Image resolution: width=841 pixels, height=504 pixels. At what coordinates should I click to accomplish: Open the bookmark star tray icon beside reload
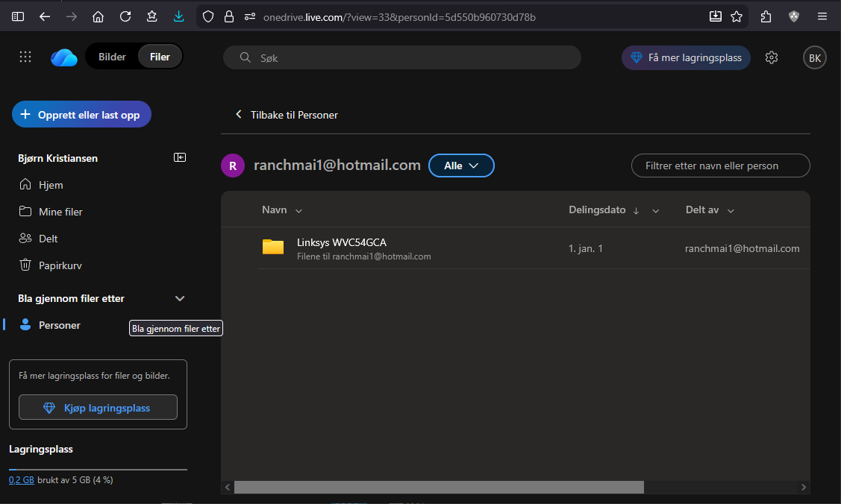tap(151, 16)
